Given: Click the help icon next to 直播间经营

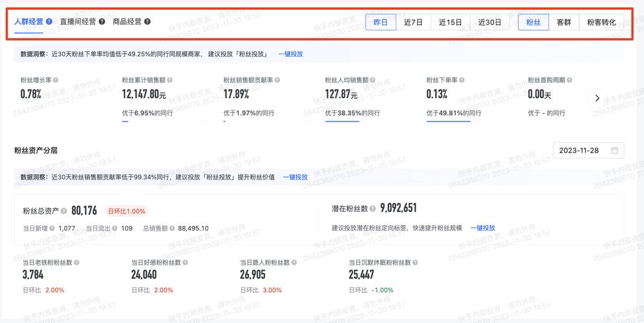Looking at the screenshot, I should [x=102, y=21].
